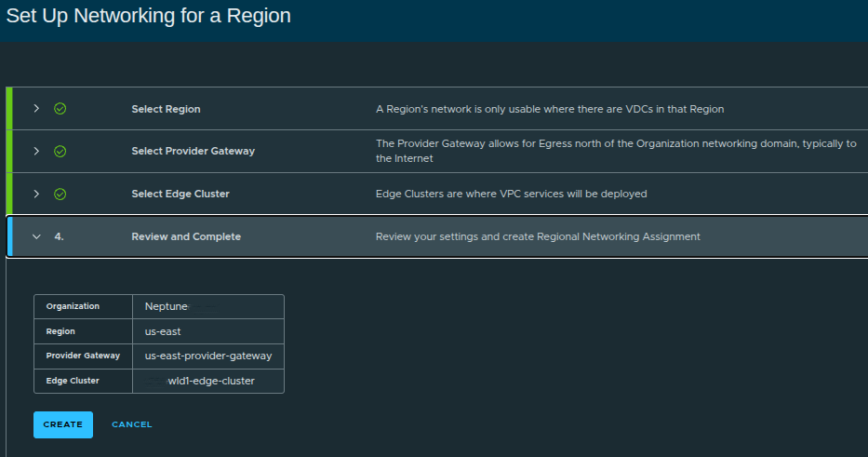The image size is (868, 457).
Task: Click step number 4 indicator
Action: coord(59,236)
